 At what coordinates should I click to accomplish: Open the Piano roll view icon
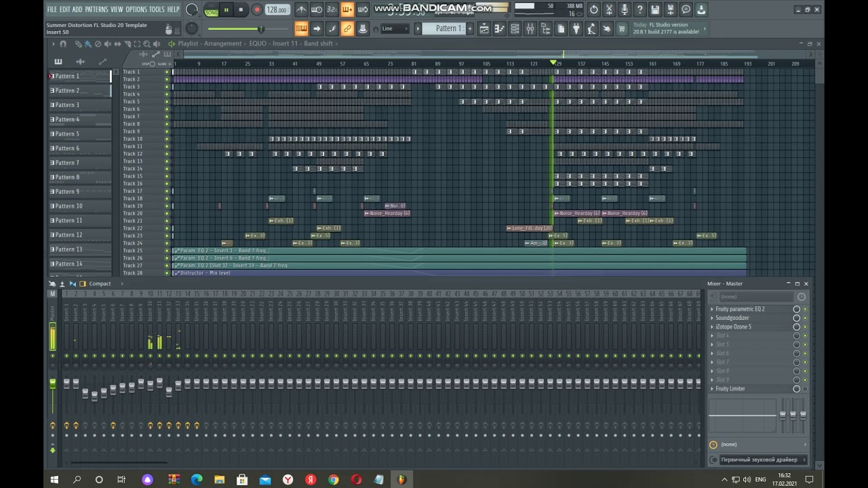[x=499, y=28]
